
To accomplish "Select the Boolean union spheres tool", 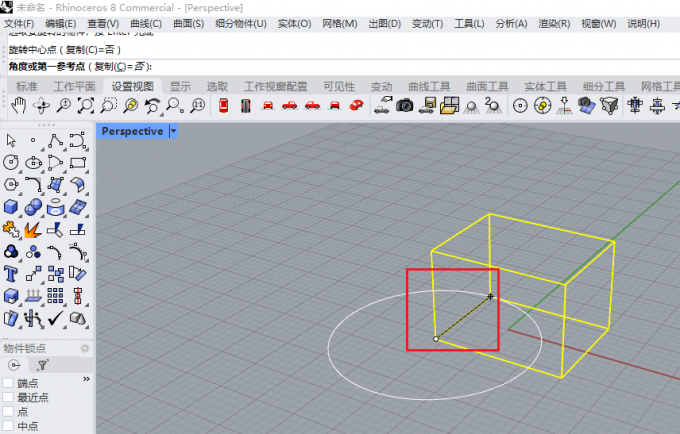I will pos(33,207).
